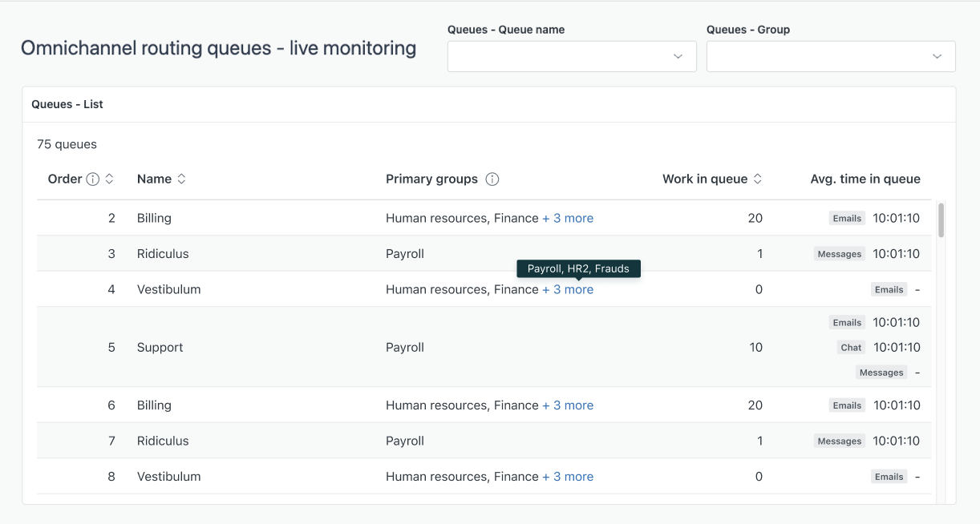The height and width of the screenshot is (524, 980).
Task: Click the Emails tag in row 4
Action: [x=889, y=290]
